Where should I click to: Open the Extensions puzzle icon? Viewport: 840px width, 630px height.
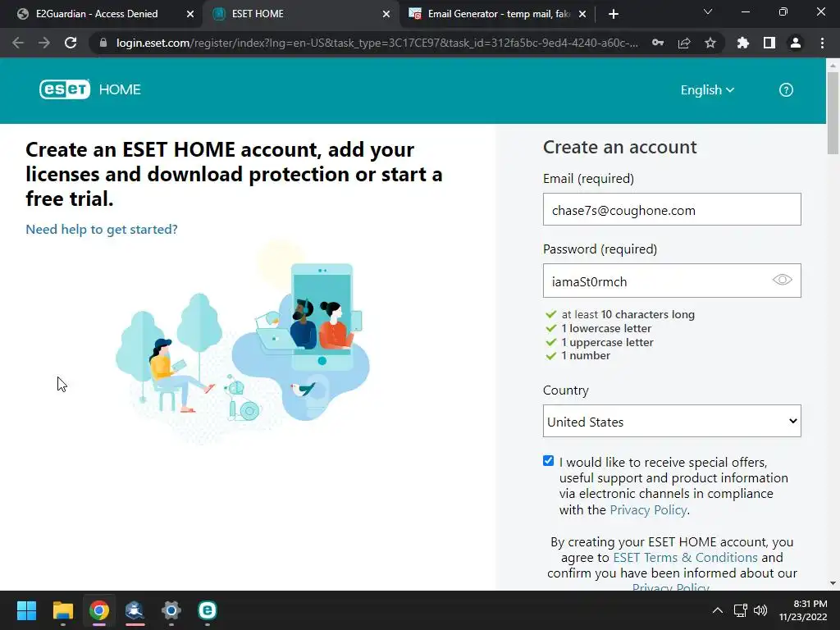tap(742, 43)
